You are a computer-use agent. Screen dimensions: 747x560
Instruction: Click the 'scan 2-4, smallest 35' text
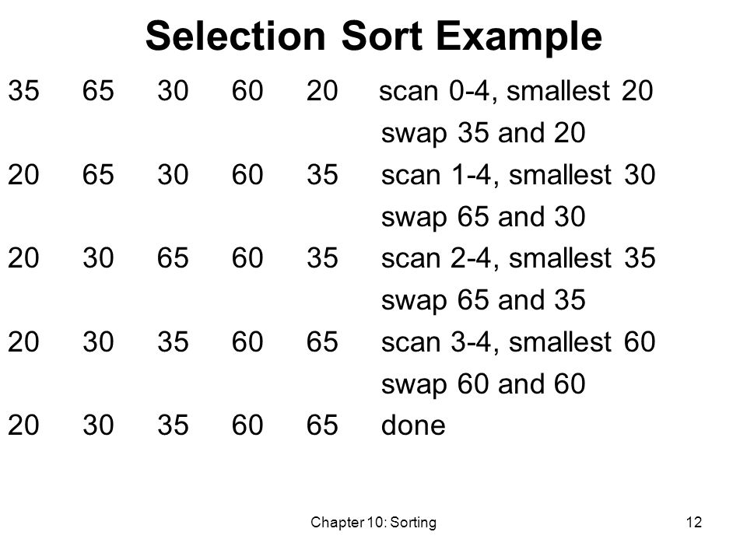pos(518,258)
